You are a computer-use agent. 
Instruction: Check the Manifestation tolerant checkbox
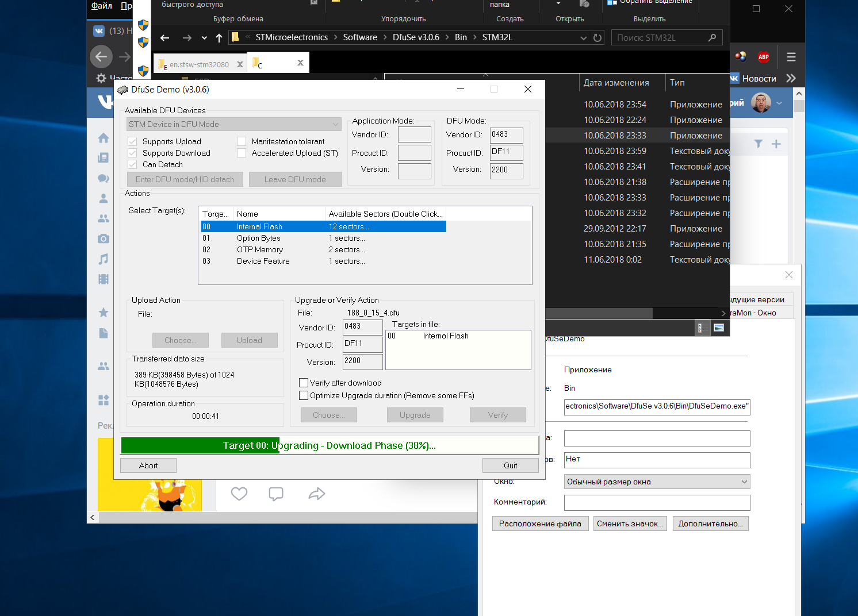pyautogui.click(x=242, y=141)
